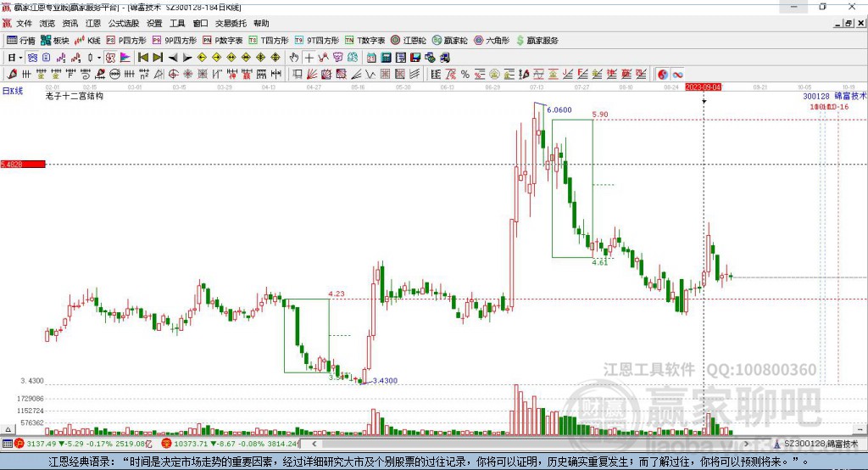
Task: Switch to K线 chart view
Action: 87,41
